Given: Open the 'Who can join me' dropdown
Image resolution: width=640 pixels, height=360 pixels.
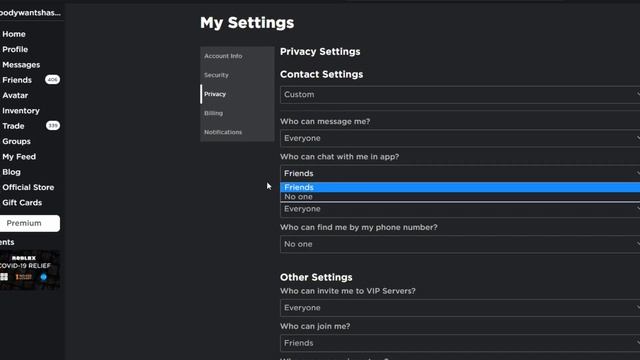Looking at the screenshot, I should pos(460,343).
